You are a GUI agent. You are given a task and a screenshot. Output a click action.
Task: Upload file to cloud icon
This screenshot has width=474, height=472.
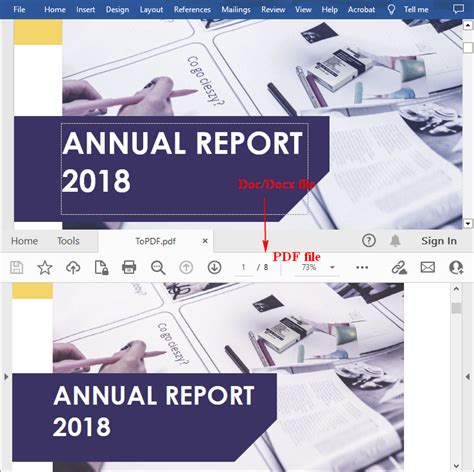[73, 267]
